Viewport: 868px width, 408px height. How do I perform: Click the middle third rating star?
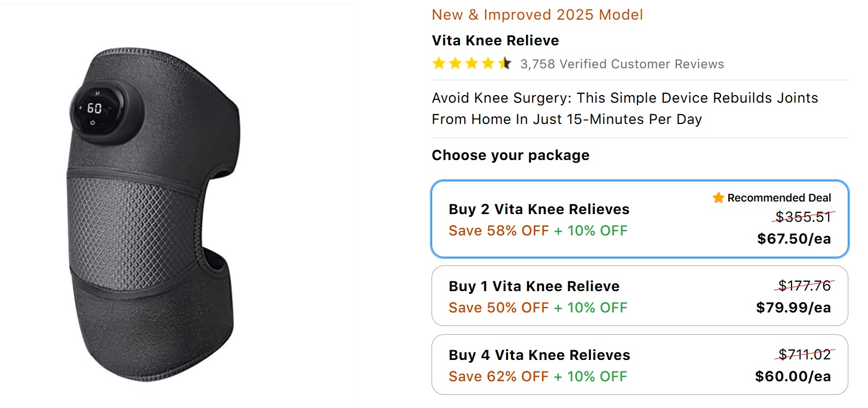pyautogui.click(x=472, y=64)
